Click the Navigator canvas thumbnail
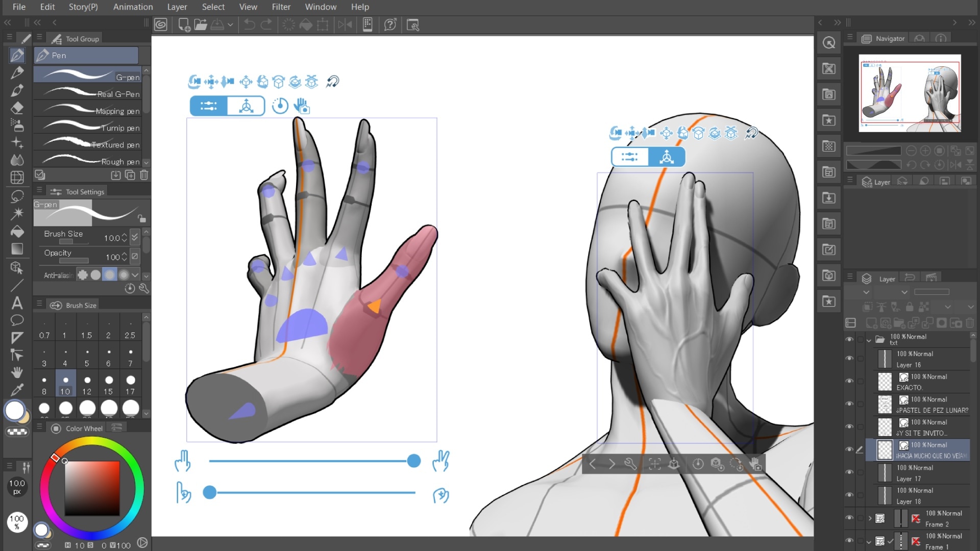This screenshot has width=980, height=551. [x=910, y=93]
